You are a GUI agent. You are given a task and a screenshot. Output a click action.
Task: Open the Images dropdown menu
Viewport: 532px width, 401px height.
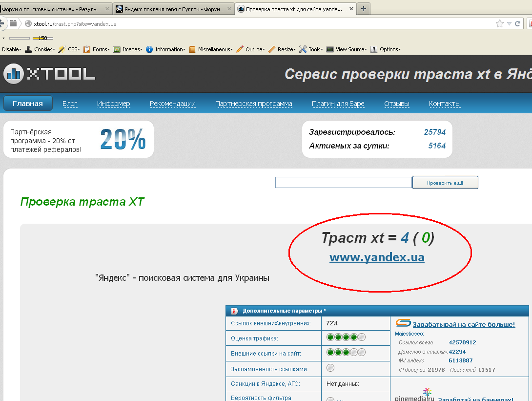[127, 49]
